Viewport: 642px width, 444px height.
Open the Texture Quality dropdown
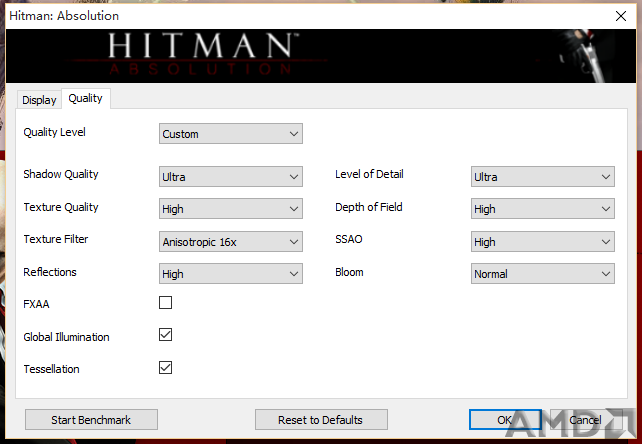click(x=231, y=208)
